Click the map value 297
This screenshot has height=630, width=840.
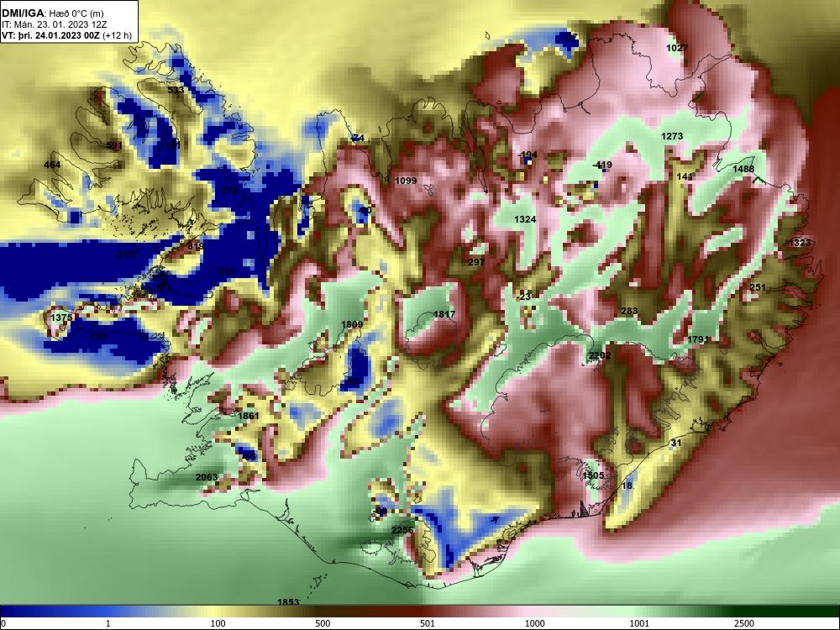[x=475, y=262]
